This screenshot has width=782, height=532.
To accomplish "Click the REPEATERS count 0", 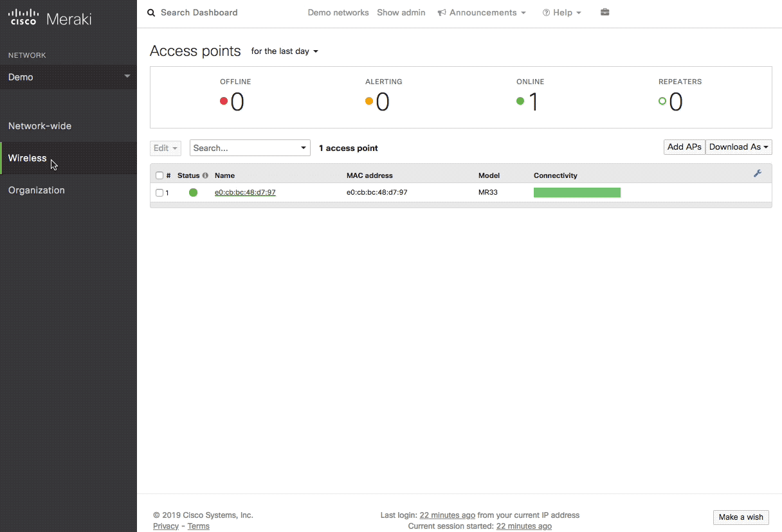I will tap(676, 102).
